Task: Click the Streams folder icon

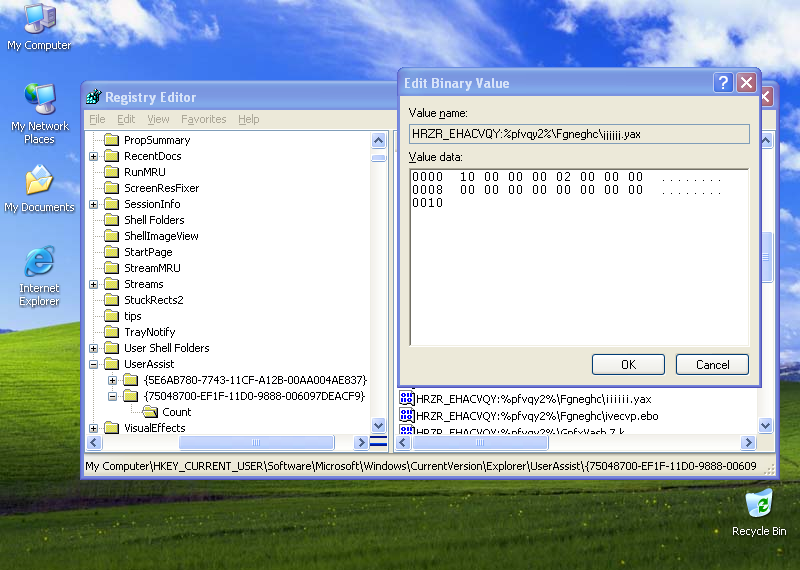Action: (x=111, y=284)
